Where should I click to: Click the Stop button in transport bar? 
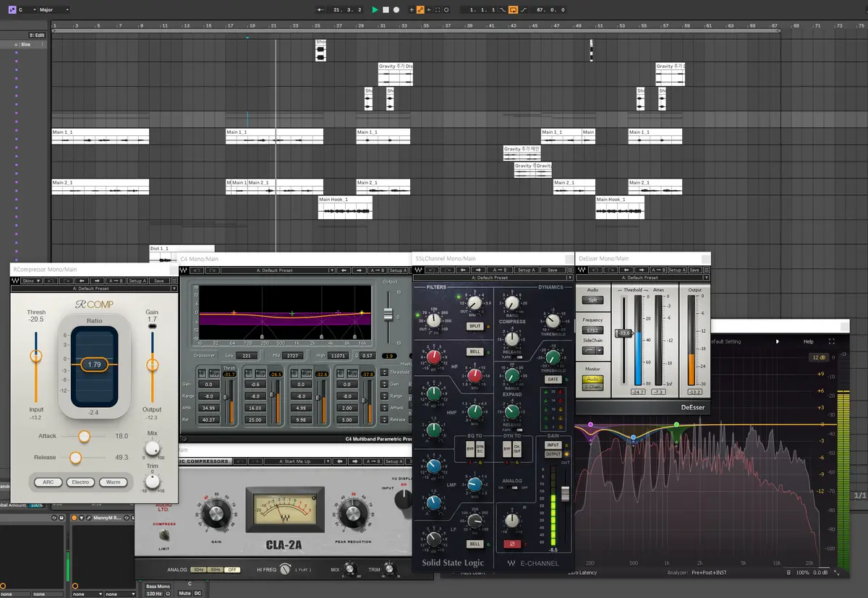386,10
